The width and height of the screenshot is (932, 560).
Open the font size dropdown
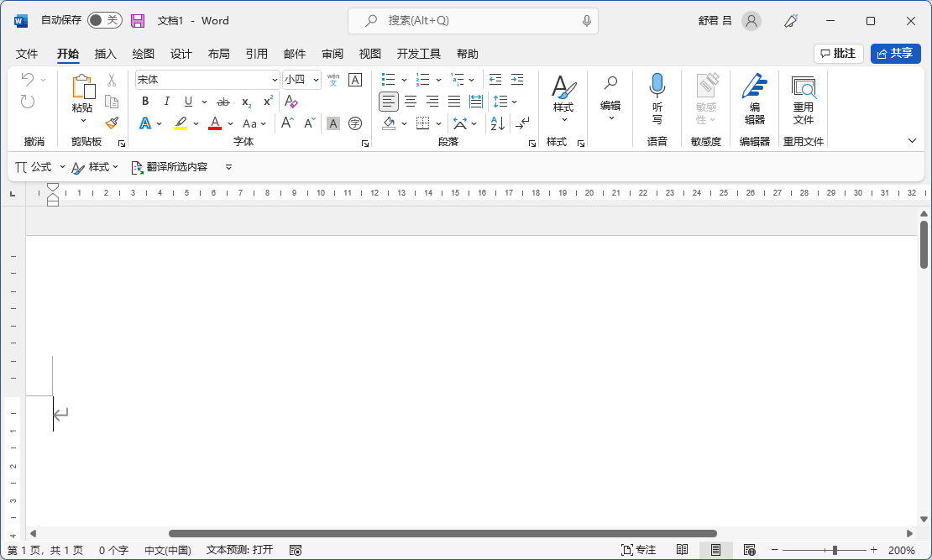316,80
